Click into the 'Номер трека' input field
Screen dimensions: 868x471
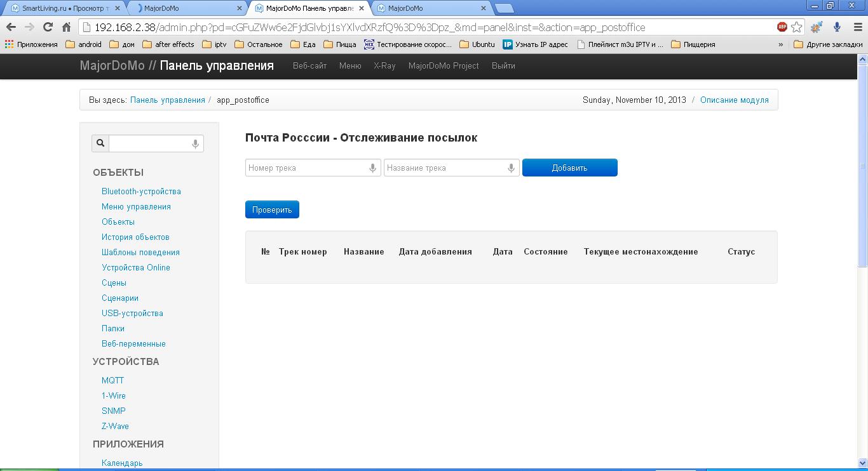(x=306, y=168)
